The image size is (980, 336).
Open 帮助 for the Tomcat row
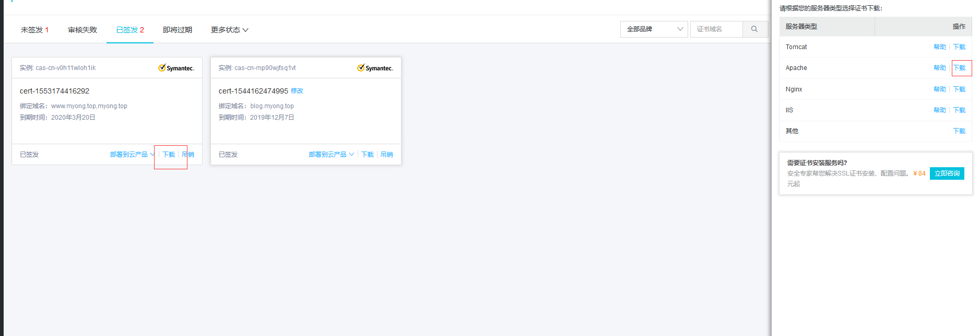tap(940, 47)
